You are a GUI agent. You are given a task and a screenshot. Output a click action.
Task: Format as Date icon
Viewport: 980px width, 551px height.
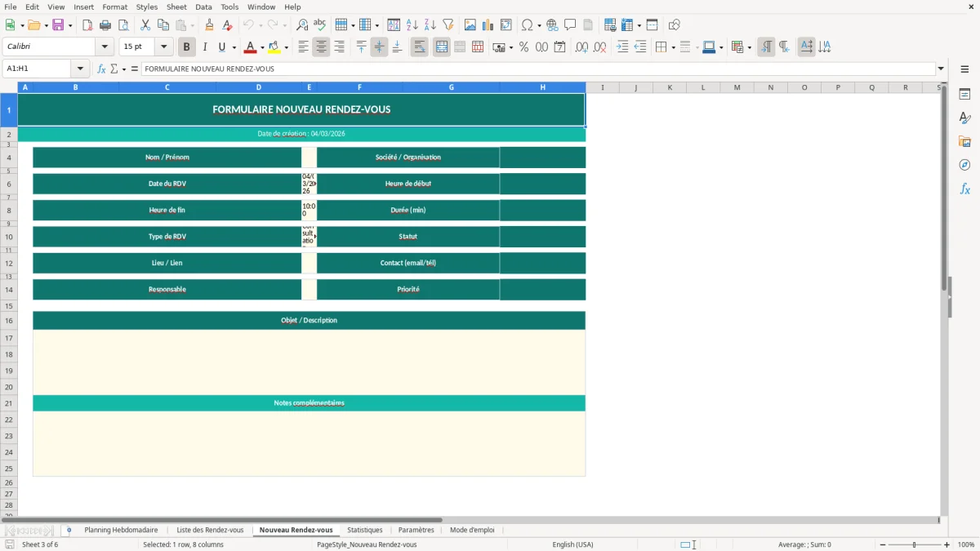click(559, 47)
